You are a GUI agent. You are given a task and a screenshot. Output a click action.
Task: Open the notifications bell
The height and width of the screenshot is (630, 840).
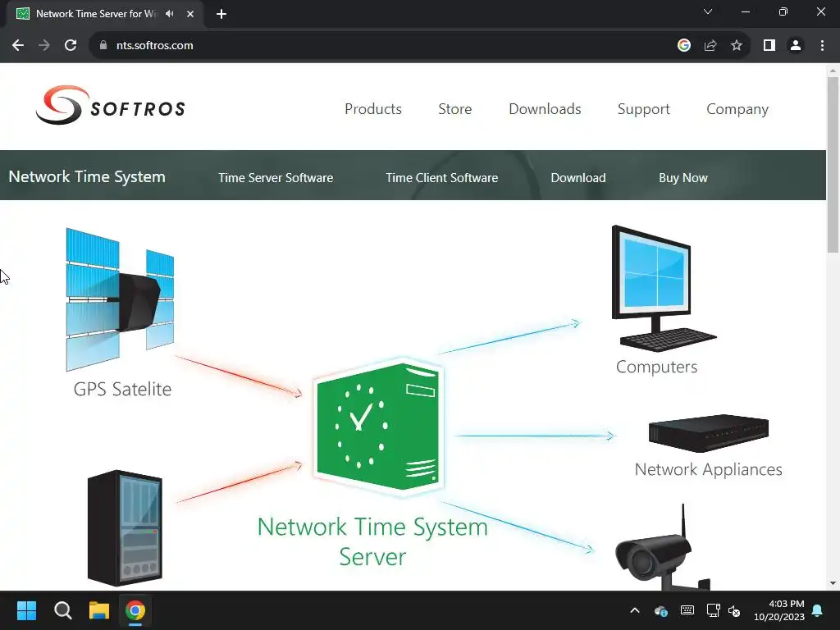coord(818,610)
